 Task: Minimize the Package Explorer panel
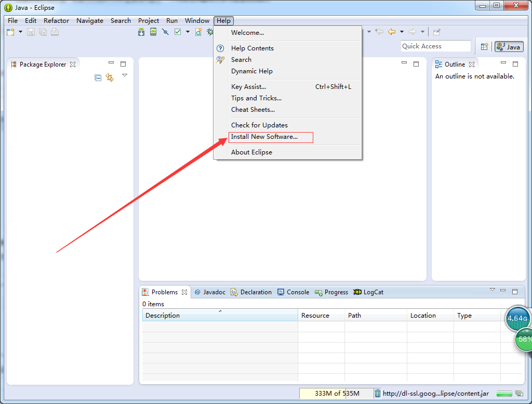point(111,63)
